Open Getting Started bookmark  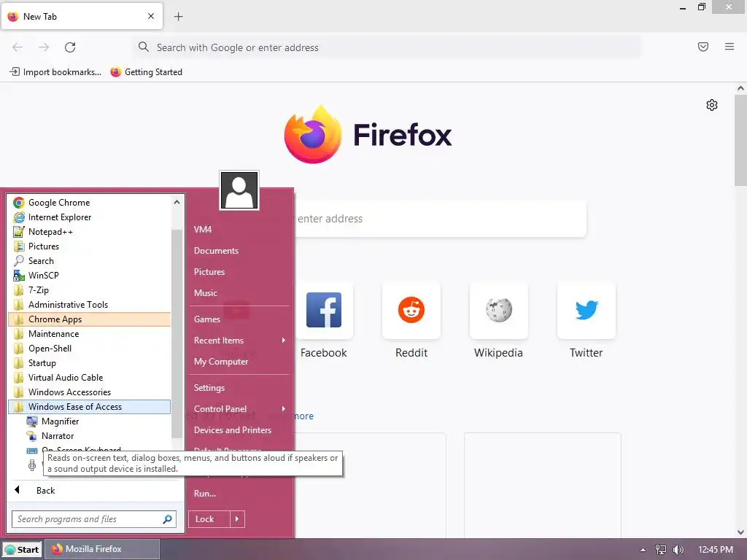(x=146, y=72)
